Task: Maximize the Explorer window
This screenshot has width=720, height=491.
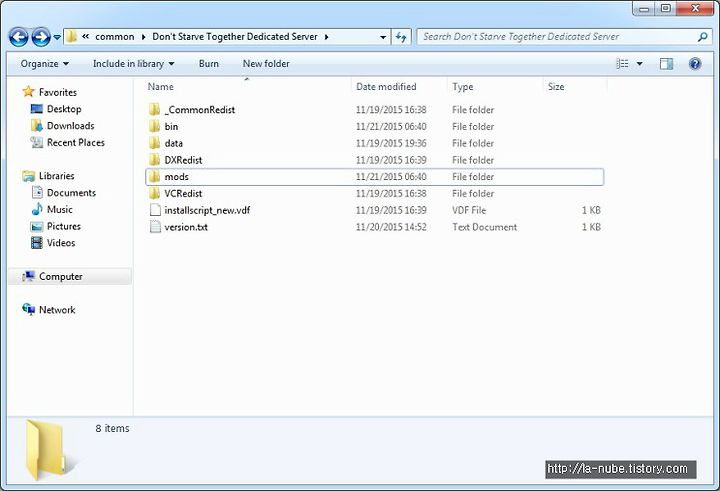Action: point(666,8)
